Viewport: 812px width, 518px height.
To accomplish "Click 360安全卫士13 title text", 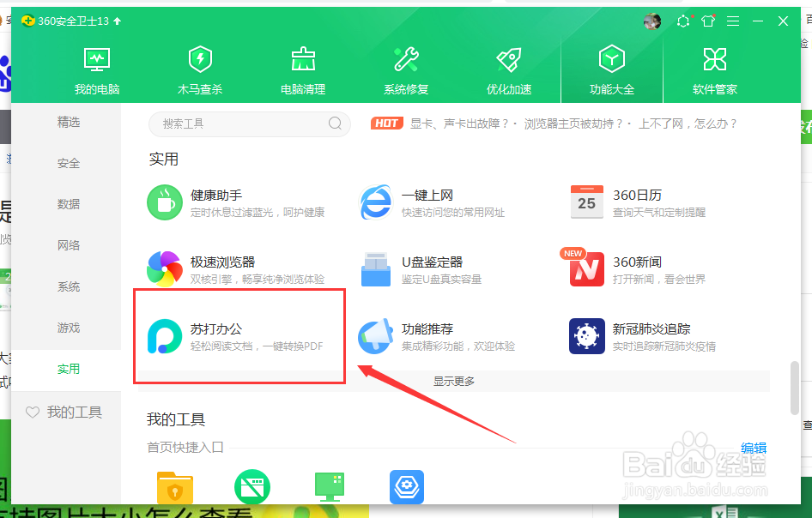I will (74, 21).
